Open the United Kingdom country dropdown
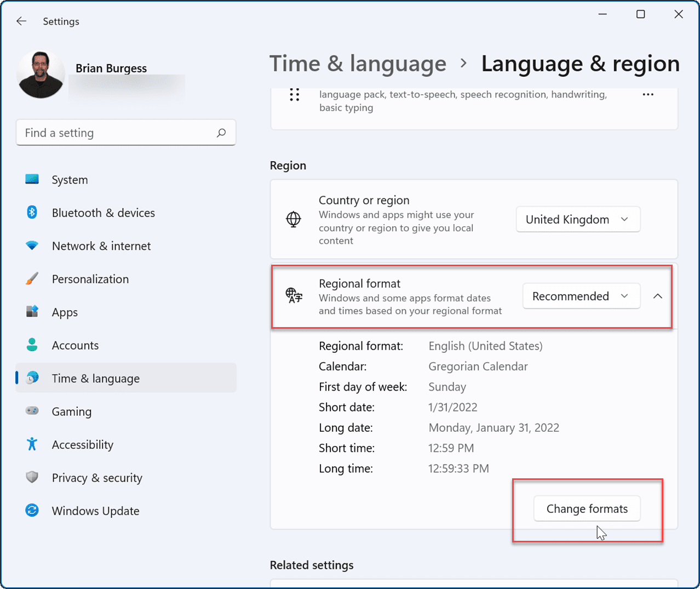 click(578, 219)
